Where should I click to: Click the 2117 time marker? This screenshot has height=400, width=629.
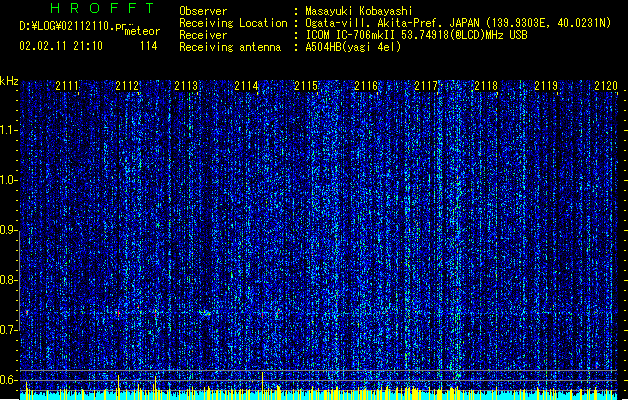coord(426,86)
